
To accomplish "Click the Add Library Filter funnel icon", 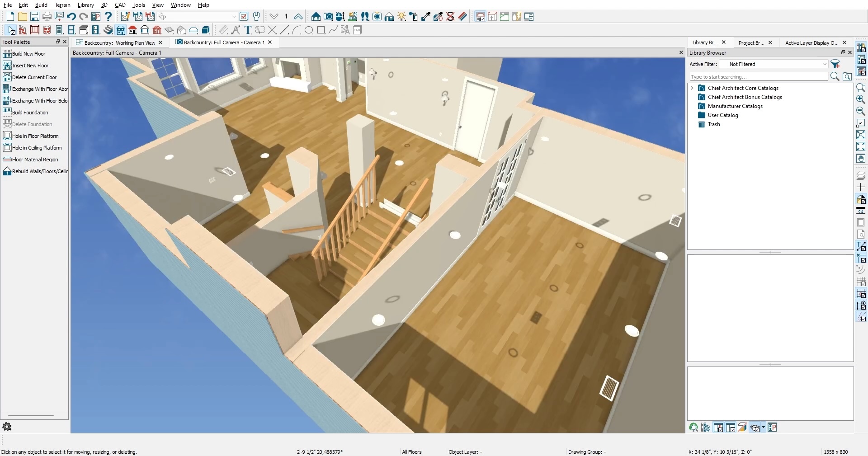I will pyautogui.click(x=835, y=64).
